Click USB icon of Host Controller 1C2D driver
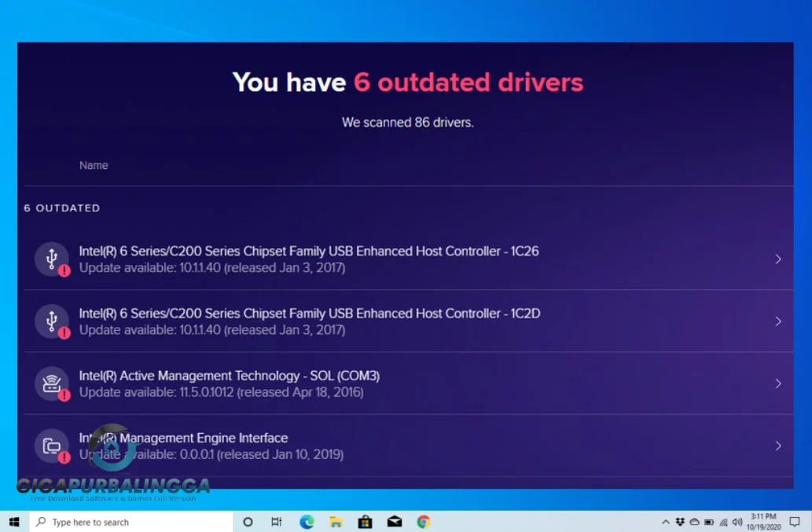Viewport: 812px width, 532px height. pos(52,321)
